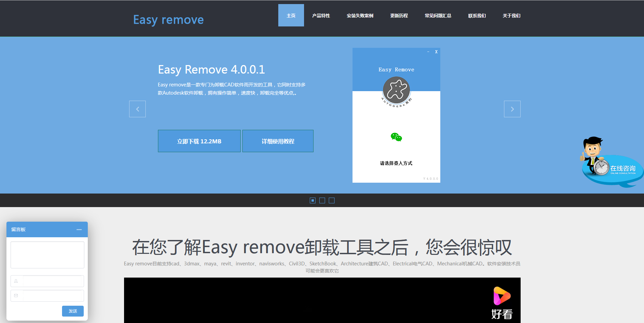This screenshot has width=644, height=323.
Task: Click the 留言板 panel header title
Action: (18, 229)
